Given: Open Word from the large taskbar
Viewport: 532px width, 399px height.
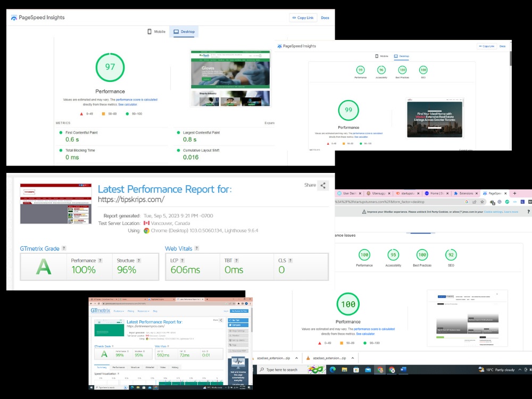Looking at the screenshot, I should 403,370.
